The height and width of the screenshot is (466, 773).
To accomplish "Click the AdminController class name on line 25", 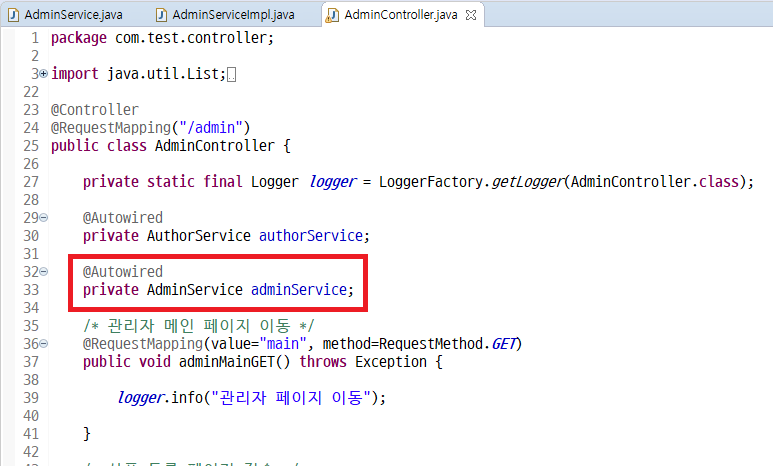I will coord(214,146).
